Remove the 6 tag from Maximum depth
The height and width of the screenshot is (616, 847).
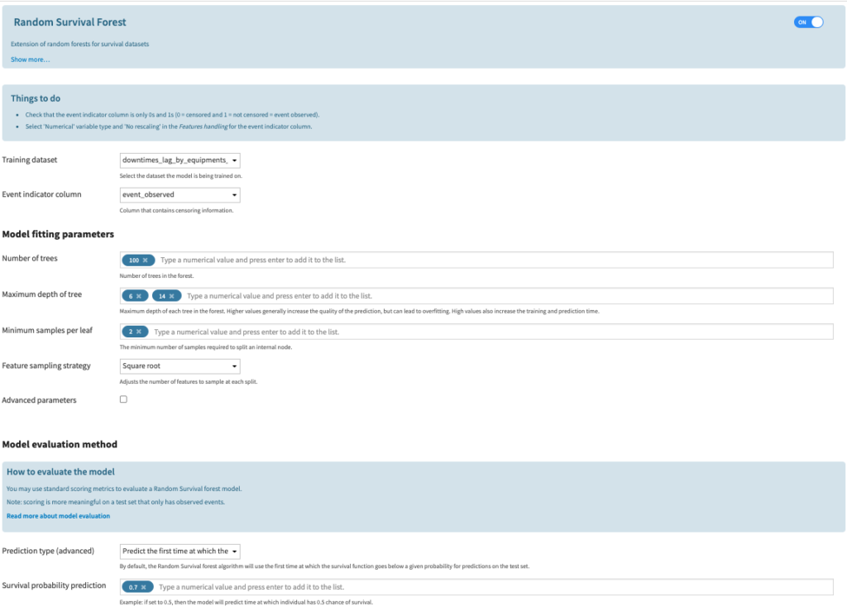(139, 296)
